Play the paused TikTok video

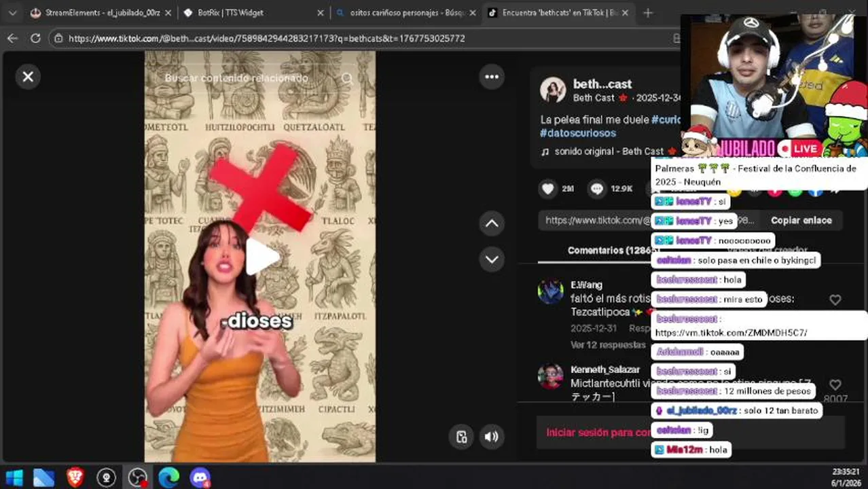(263, 257)
